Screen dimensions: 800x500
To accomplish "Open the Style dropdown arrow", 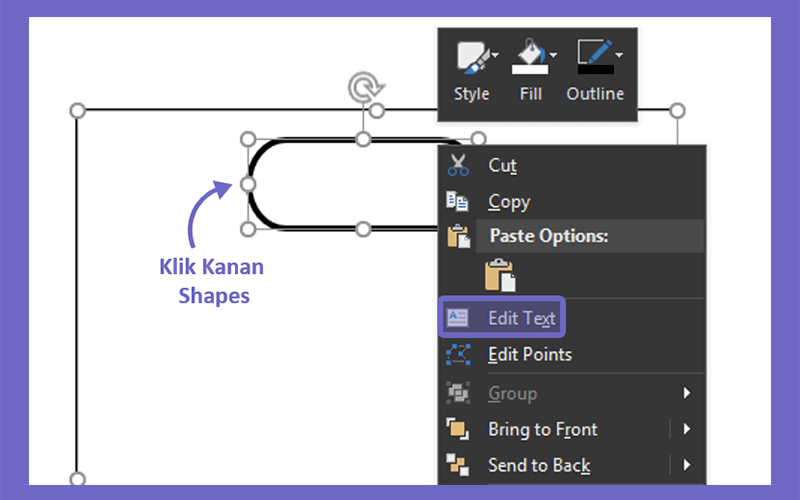I will coord(495,54).
